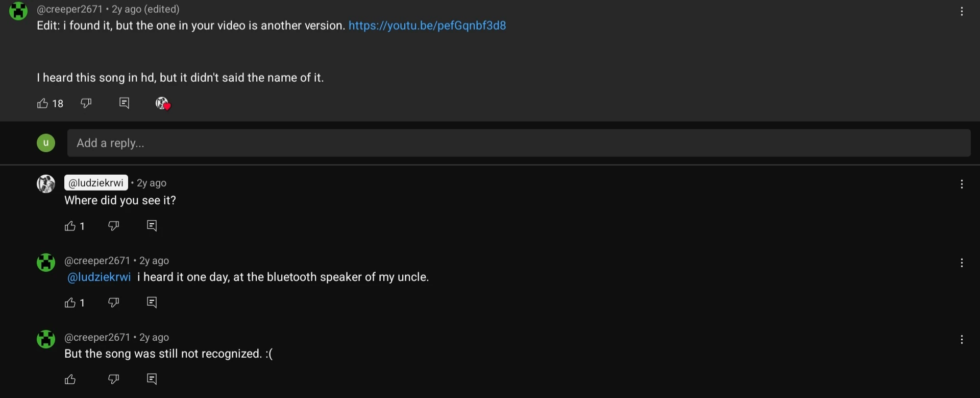Like the "song was still not recognized" reply
This screenshot has width=980, height=398.
point(70,379)
